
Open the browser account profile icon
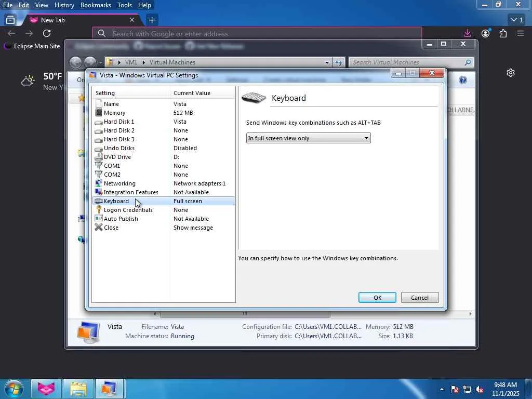(486, 33)
